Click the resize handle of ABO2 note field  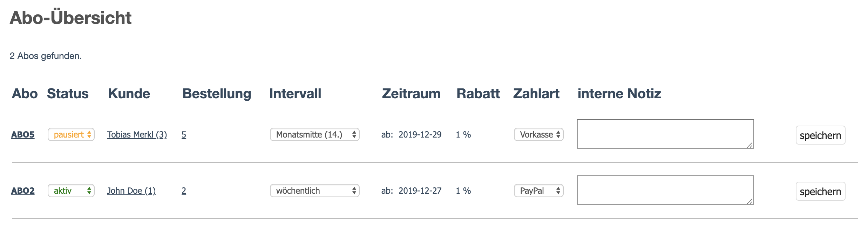coord(750,201)
